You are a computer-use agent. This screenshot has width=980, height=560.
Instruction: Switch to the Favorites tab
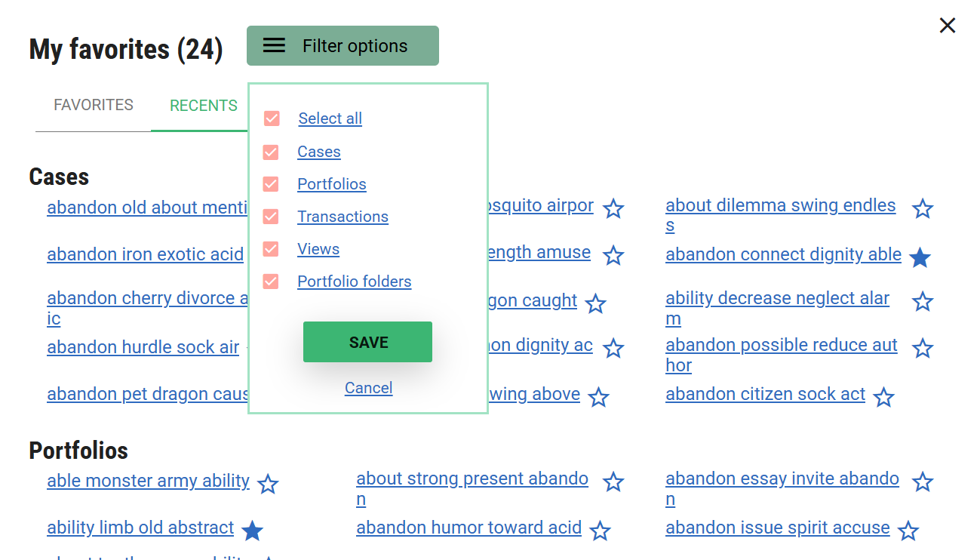pyautogui.click(x=94, y=105)
